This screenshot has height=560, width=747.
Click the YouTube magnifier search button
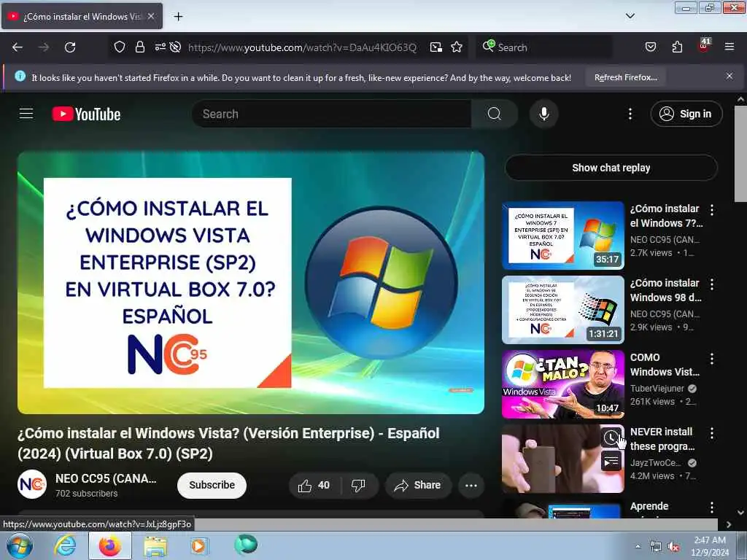tap(495, 114)
